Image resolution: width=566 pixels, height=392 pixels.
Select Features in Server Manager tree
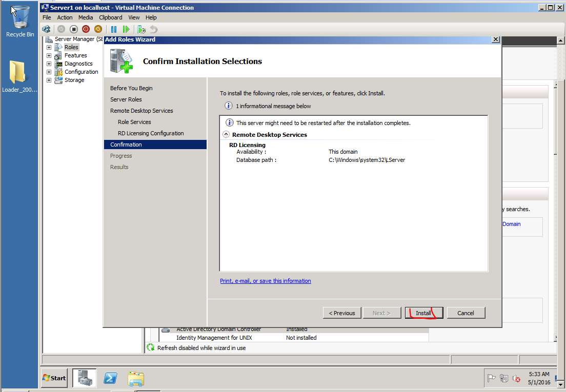pos(75,55)
